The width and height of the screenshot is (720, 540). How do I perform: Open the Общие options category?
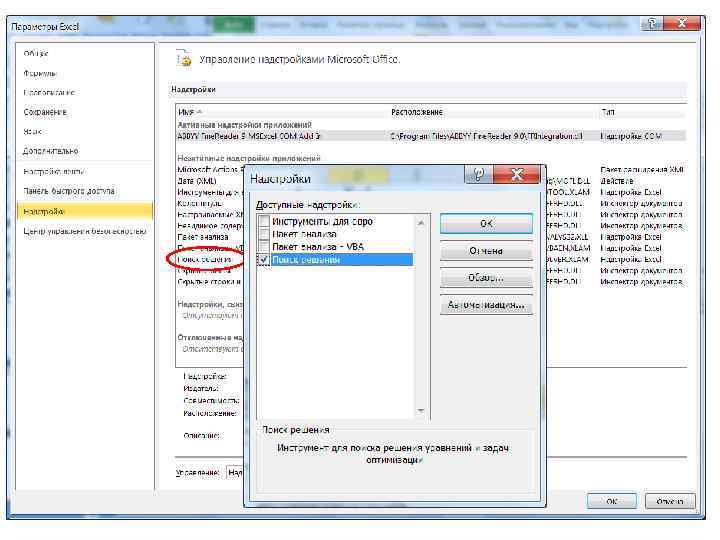pyautogui.click(x=36, y=53)
